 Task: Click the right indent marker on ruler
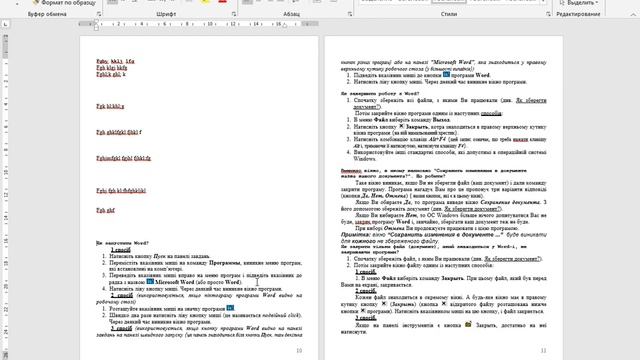point(285,26)
